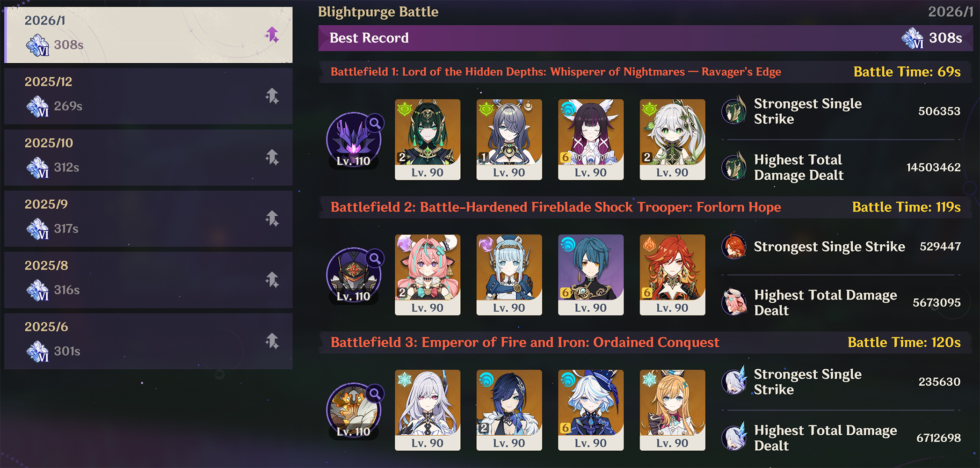Select red-haired Pyro character in Battlefield 2
This screenshot has height=468, width=980.
point(673,275)
